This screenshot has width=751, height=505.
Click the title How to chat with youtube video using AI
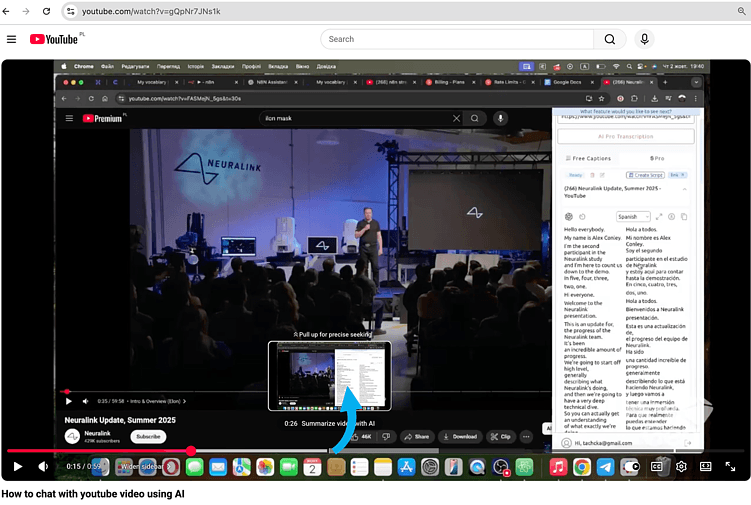tap(93, 494)
